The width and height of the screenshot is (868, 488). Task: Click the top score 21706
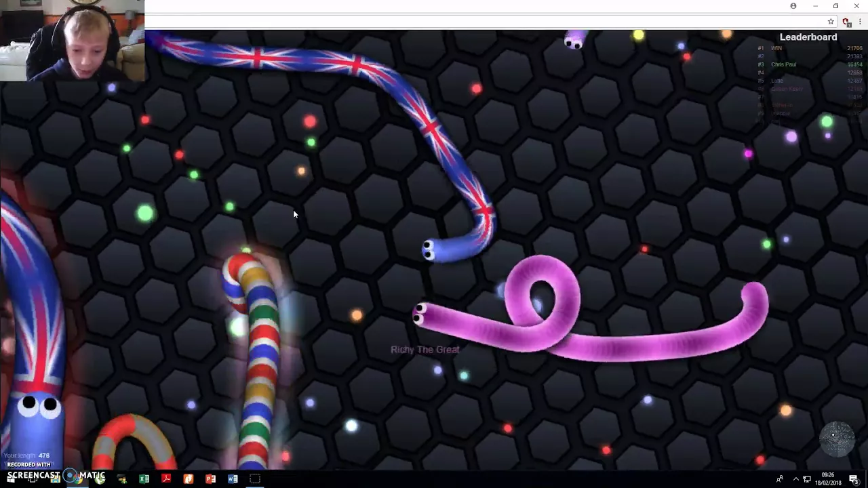click(854, 48)
